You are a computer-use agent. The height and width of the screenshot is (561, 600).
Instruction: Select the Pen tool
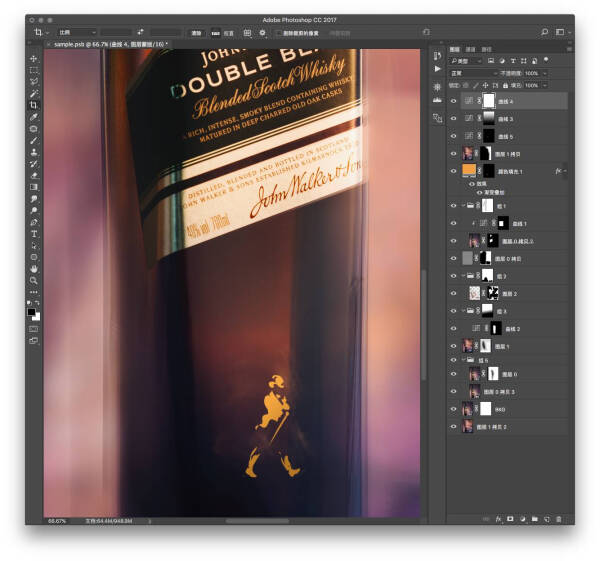34,222
